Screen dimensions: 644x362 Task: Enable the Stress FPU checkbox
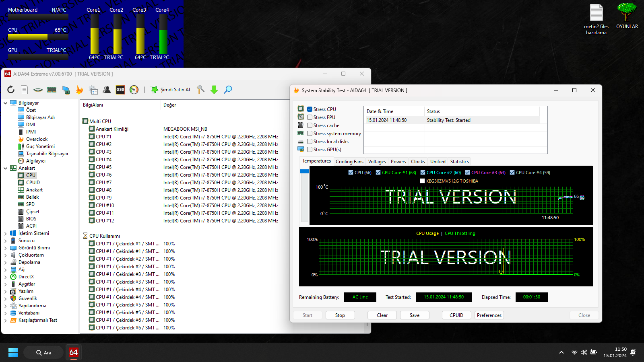coord(310,117)
